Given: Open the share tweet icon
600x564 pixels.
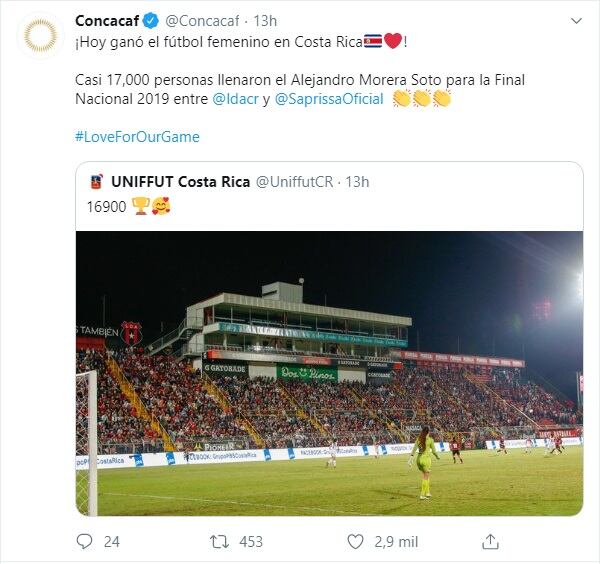Looking at the screenshot, I should coord(490,541).
